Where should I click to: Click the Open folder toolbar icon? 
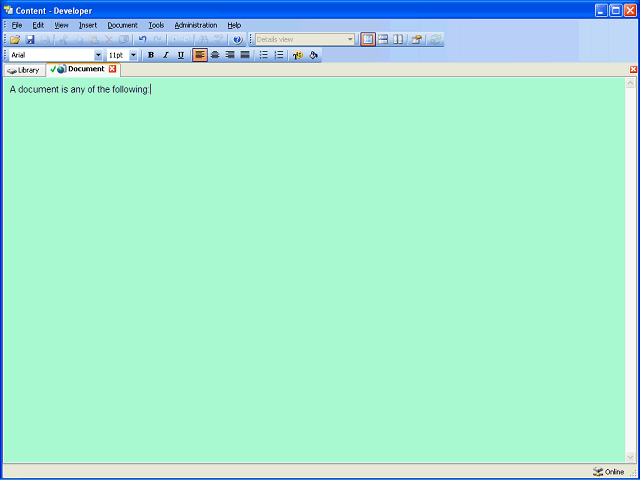pos(15,40)
